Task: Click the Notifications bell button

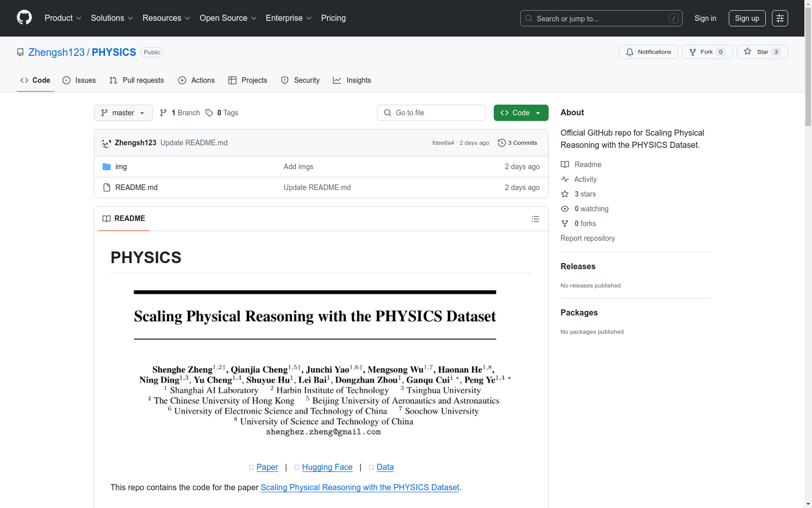Action: click(x=648, y=52)
